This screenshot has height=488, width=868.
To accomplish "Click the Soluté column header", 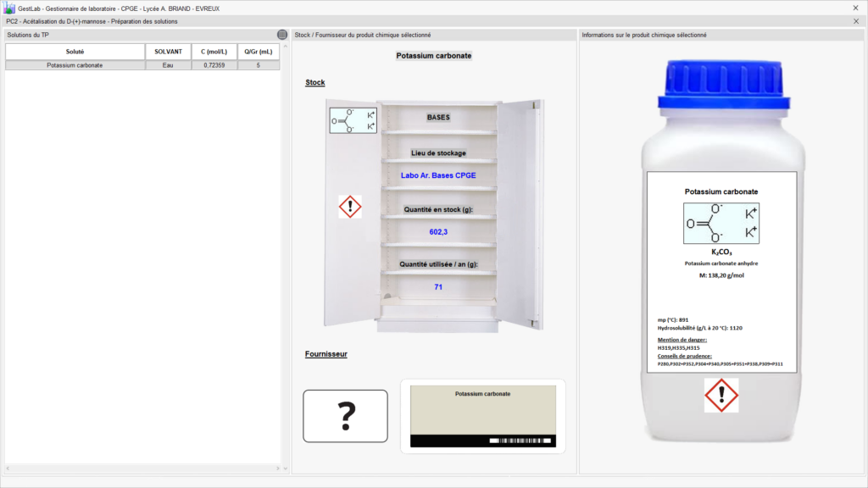I will (75, 52).
